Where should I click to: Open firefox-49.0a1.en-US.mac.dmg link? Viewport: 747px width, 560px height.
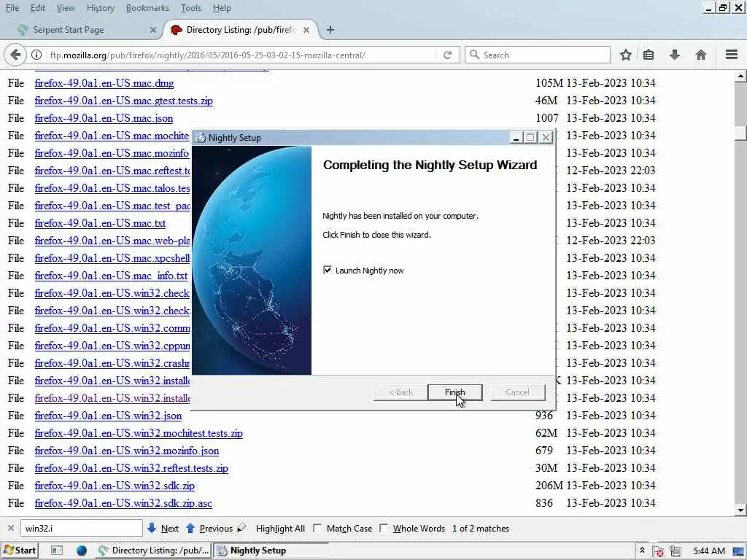click(104, 83)
